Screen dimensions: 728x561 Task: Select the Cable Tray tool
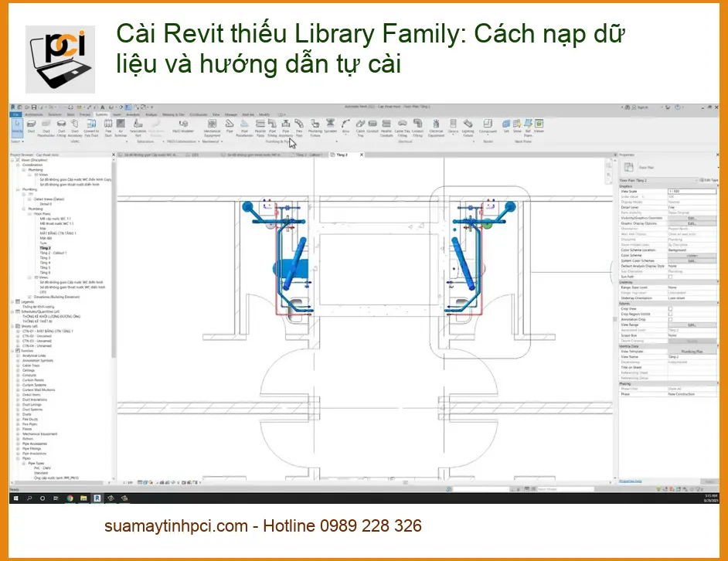tap(360, 127)
